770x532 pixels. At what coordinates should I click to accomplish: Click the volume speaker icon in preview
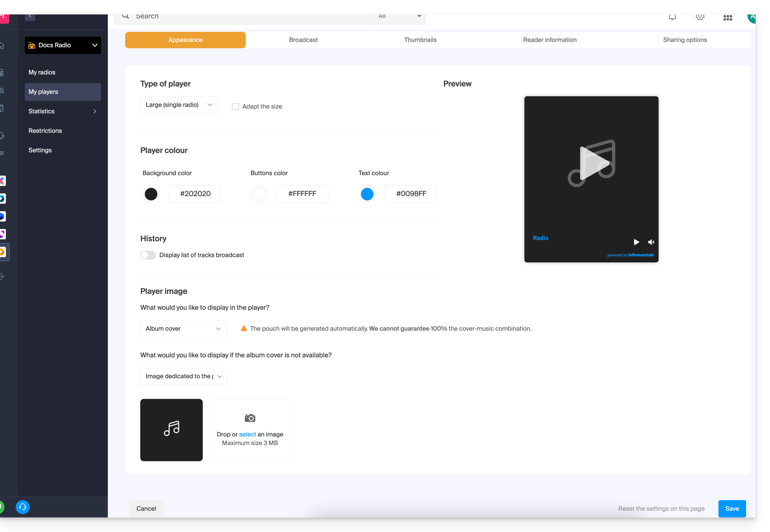coord(651,242)
